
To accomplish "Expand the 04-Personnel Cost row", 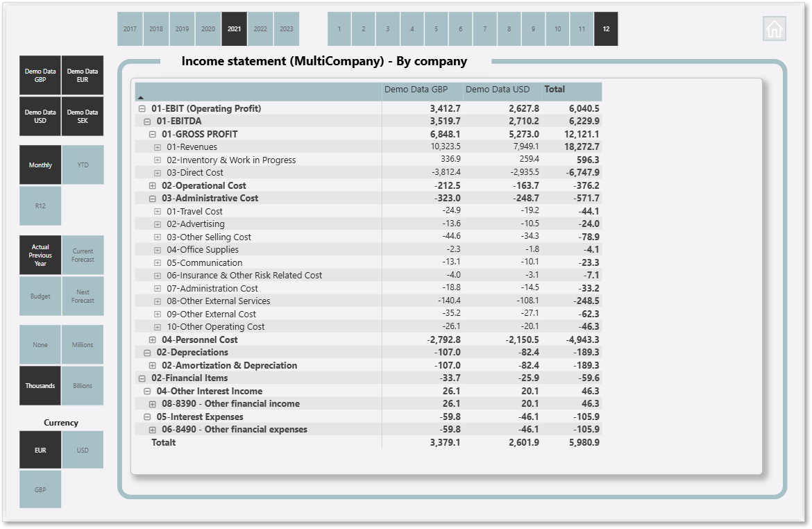I will coord(152,340).
